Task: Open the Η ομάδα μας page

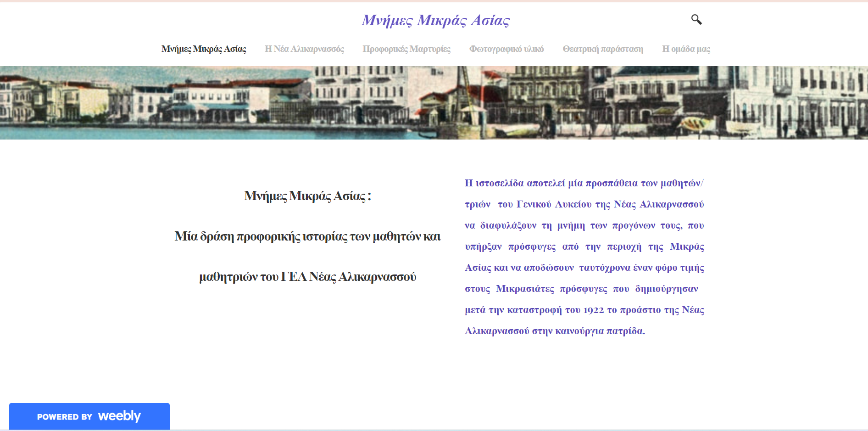Action: (686, 49)
